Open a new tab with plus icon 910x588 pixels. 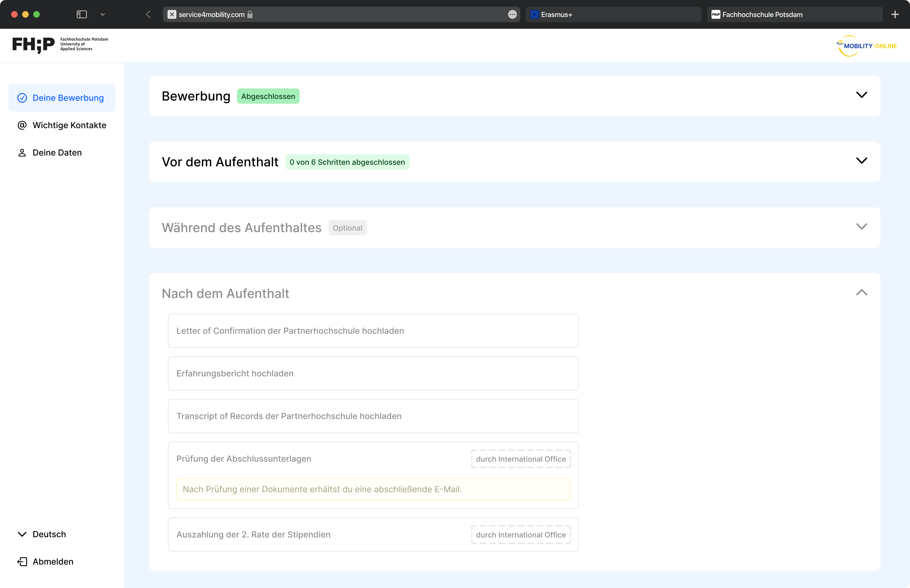(895, 14)
